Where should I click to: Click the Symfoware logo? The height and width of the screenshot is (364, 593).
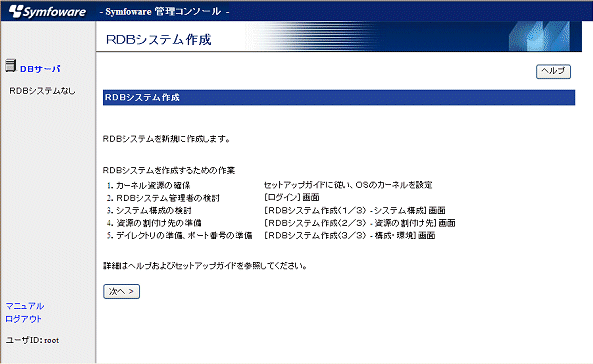tap(48, 11)
